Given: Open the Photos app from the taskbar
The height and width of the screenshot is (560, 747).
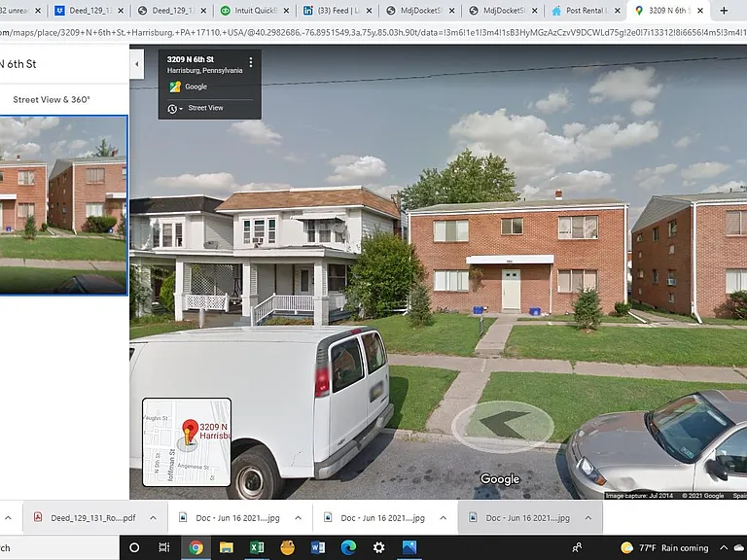Looking at the screenshot, I should [x=409, y=547].
